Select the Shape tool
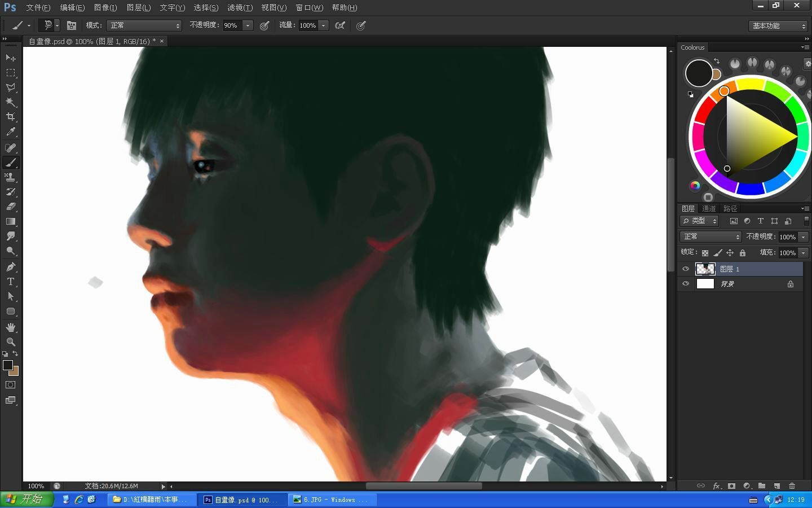The height and width of the screenshot is (508, 812). (x=11, y=311)
